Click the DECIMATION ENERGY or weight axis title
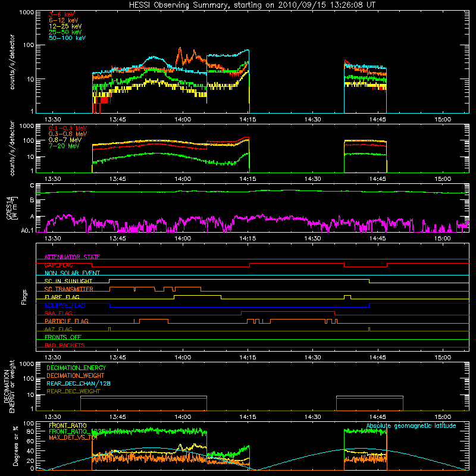 click(9, 386)
